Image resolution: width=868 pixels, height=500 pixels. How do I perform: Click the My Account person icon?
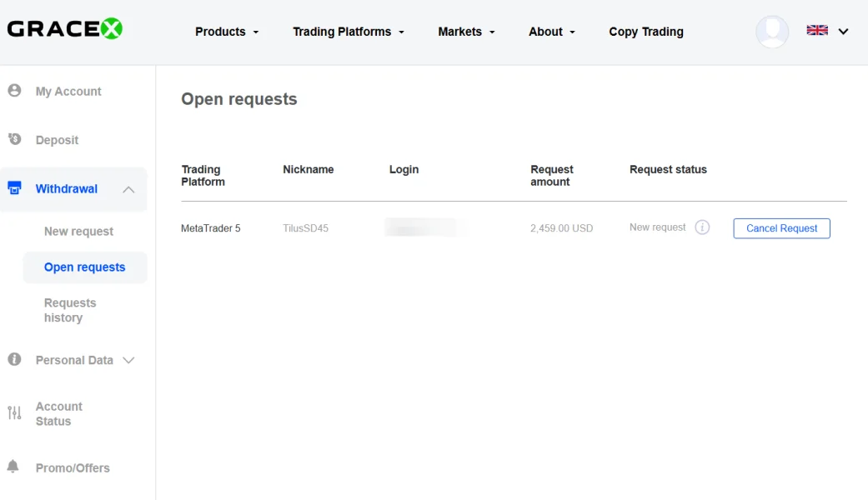(14, 90)
